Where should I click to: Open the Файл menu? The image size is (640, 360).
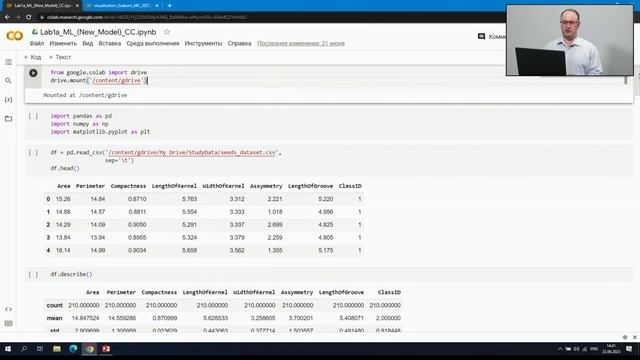pyautogui.click(x=36, y=43)
